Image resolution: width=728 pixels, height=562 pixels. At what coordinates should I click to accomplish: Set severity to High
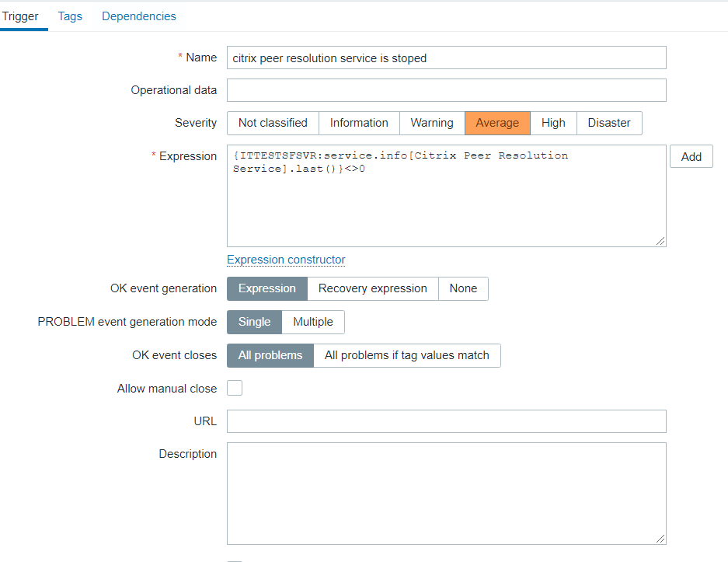pyautogui.click(x=553, y=123)
